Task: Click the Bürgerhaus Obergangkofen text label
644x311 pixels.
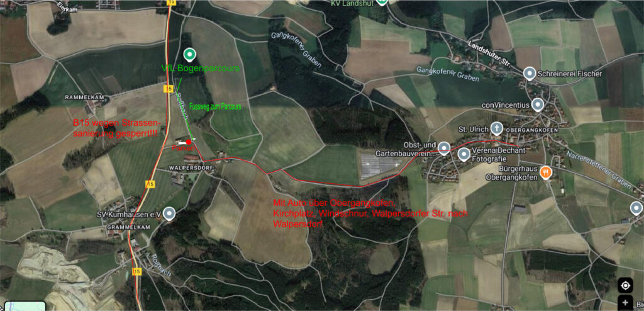Action: click(511, 173)
